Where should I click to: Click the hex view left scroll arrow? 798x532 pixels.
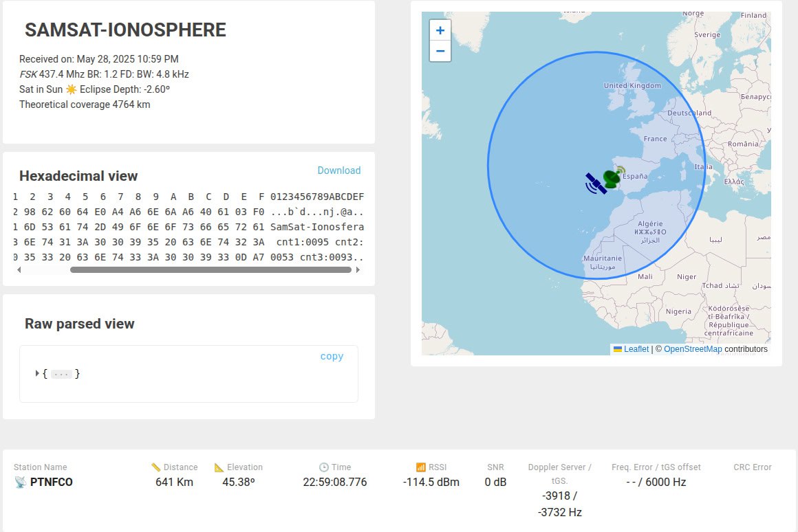click(x=19, y=270)
